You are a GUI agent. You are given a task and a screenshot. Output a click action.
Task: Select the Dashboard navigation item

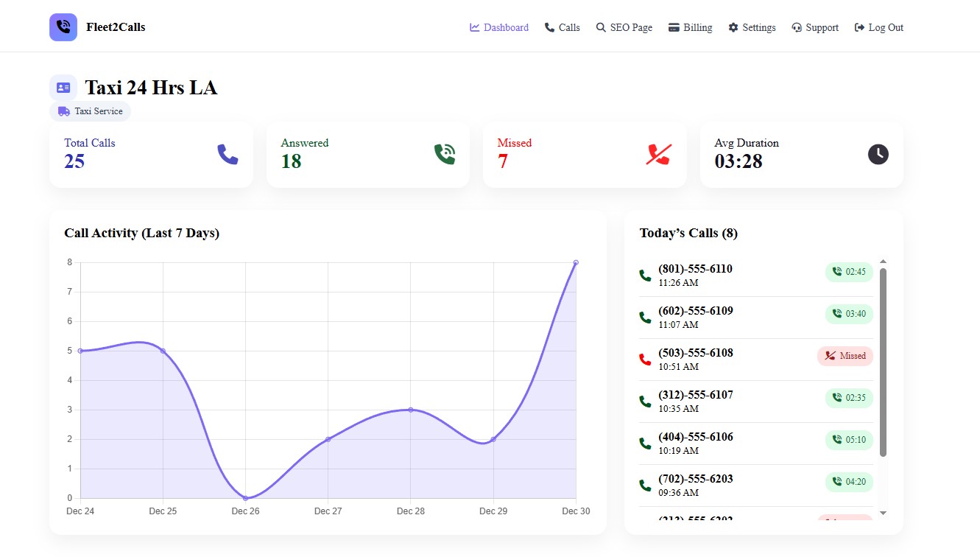click(x=498, y=27)
